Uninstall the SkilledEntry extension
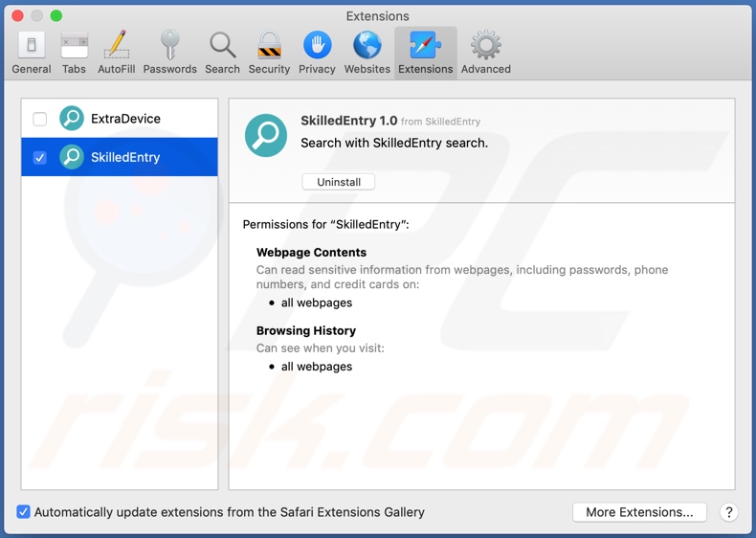The image size is (756, 538). [339, 182]
